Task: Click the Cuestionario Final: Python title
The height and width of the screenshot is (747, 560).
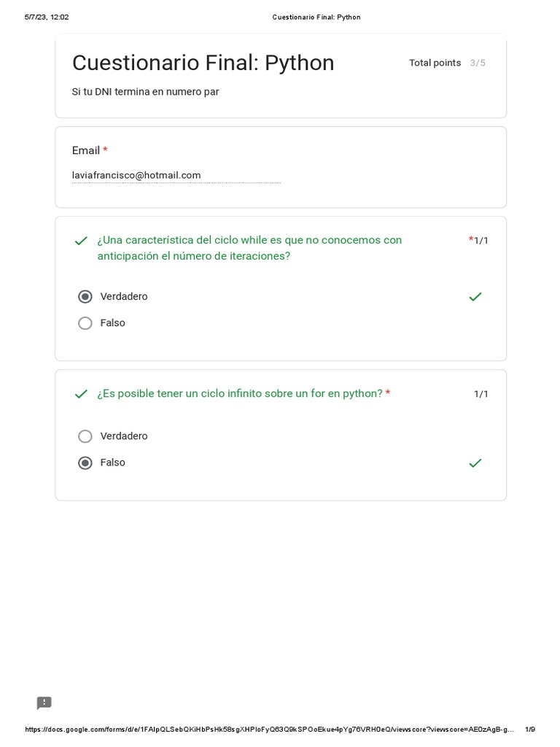Action: [203, 63]
